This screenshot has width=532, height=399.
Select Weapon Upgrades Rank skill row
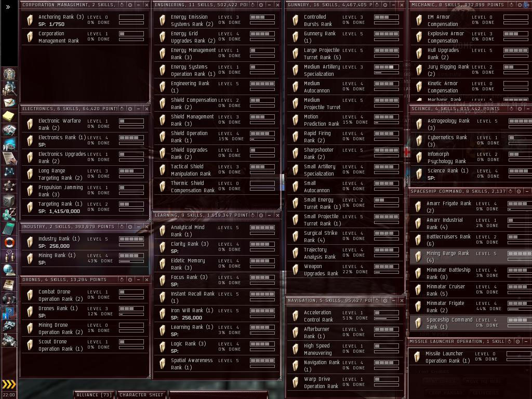(345, 270)
